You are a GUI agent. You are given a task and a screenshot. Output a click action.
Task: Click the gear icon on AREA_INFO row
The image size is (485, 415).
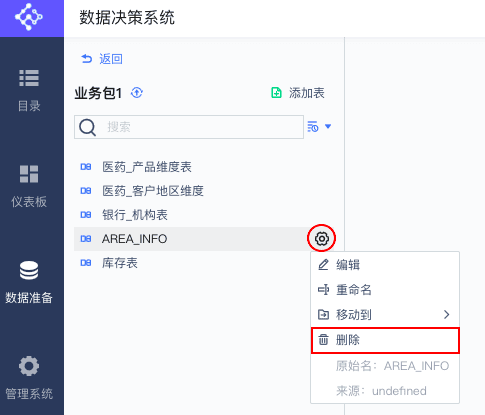point(321,238)
